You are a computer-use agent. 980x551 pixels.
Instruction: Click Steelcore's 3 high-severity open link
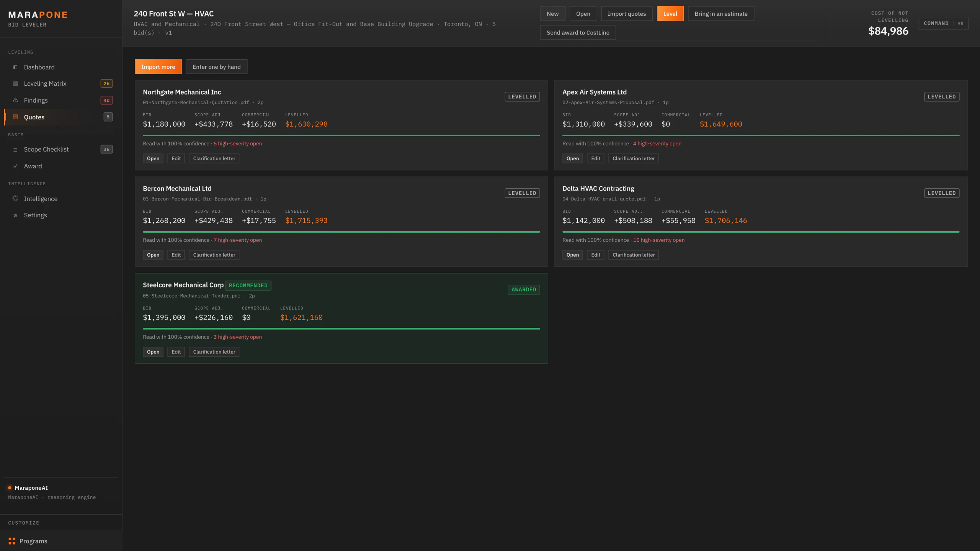click(x=238, y=337)
